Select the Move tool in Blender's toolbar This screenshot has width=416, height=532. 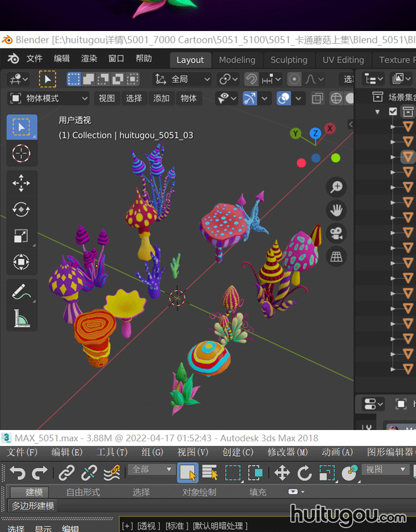(21, 183)
